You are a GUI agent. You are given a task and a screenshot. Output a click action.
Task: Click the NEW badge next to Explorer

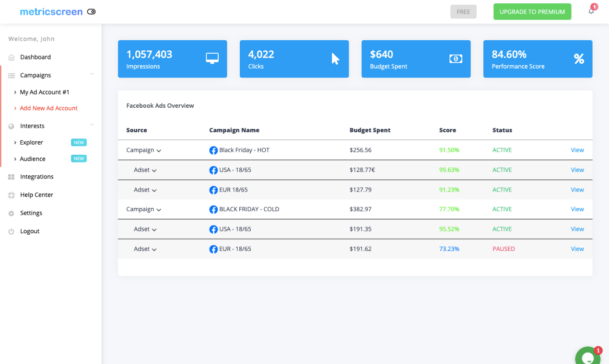[79, 142]
